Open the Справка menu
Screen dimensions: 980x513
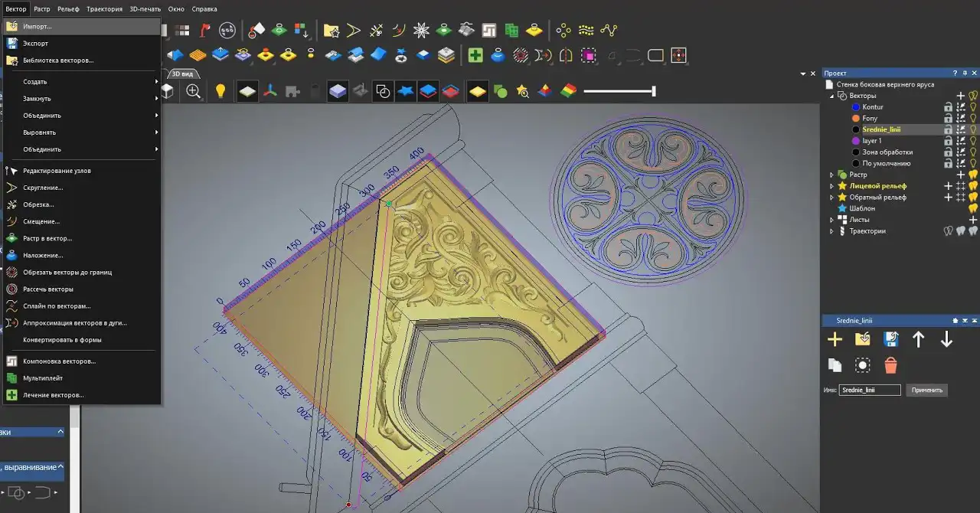[x=204, y=9]
